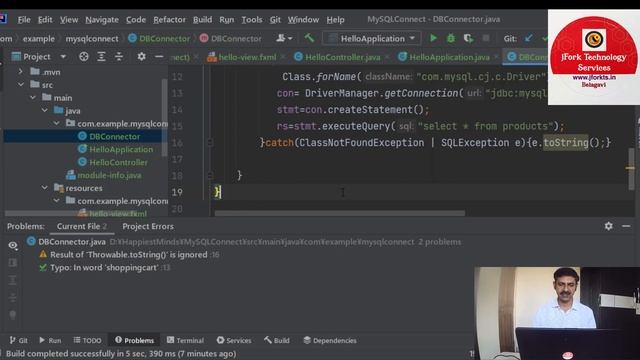
Task: Select DBConnector.java row in Problems
Action: click(x=244, y=242)
